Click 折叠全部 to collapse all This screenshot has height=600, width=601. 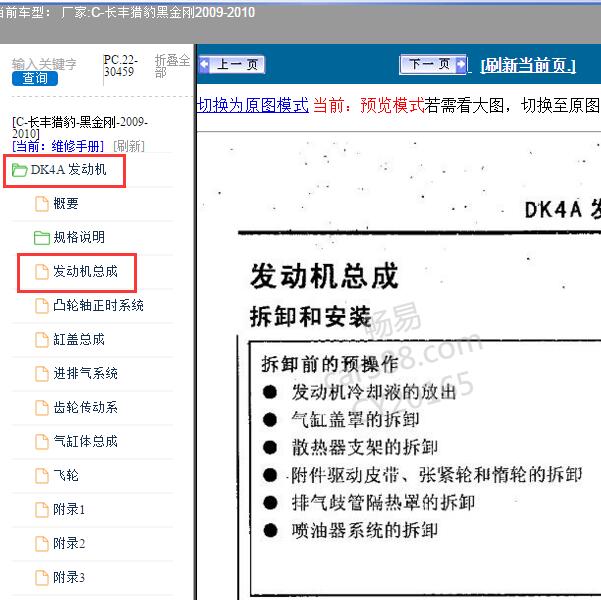tap(172, 65)
